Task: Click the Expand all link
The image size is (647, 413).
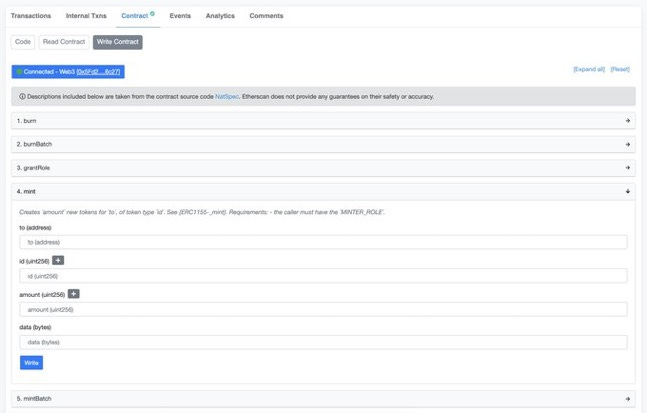Action: pyautogui.click(x=589, y=69)
